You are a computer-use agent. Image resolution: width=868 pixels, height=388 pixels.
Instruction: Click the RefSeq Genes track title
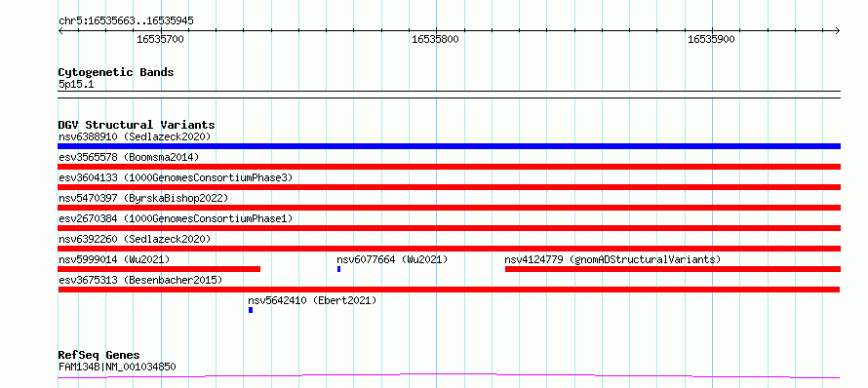click(x=99, y=355)
